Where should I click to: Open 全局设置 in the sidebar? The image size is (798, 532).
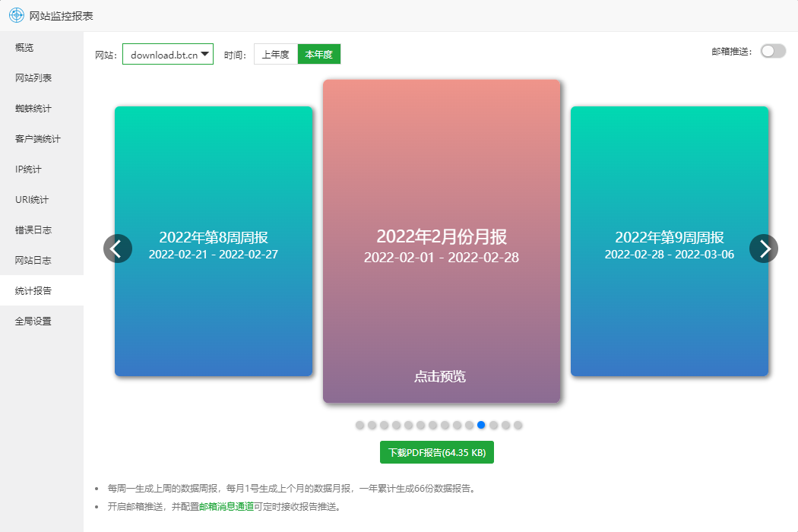coord(42,321)
